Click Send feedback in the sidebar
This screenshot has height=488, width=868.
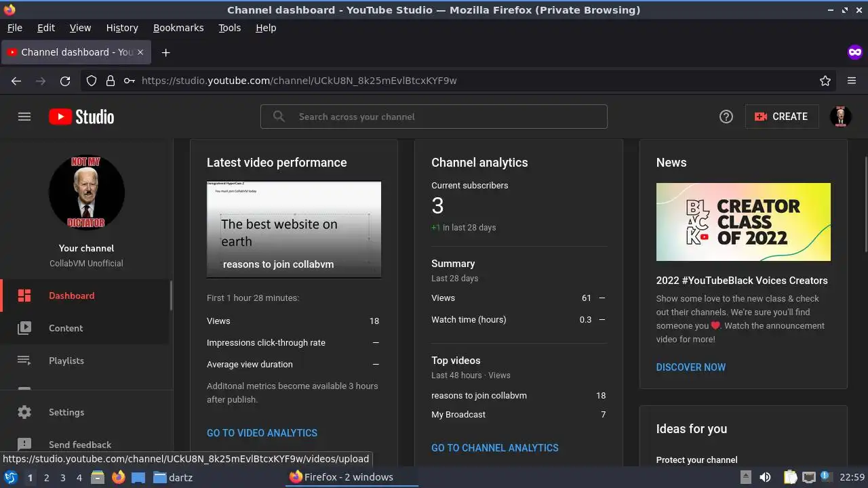[85, 445]
